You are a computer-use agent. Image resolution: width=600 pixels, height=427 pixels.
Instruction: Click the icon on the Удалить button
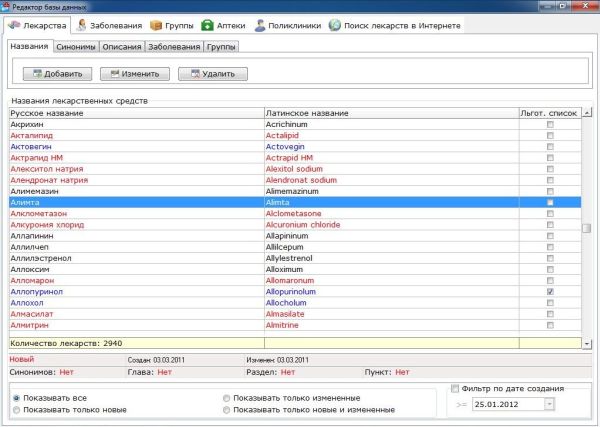[x=195, y=74]
